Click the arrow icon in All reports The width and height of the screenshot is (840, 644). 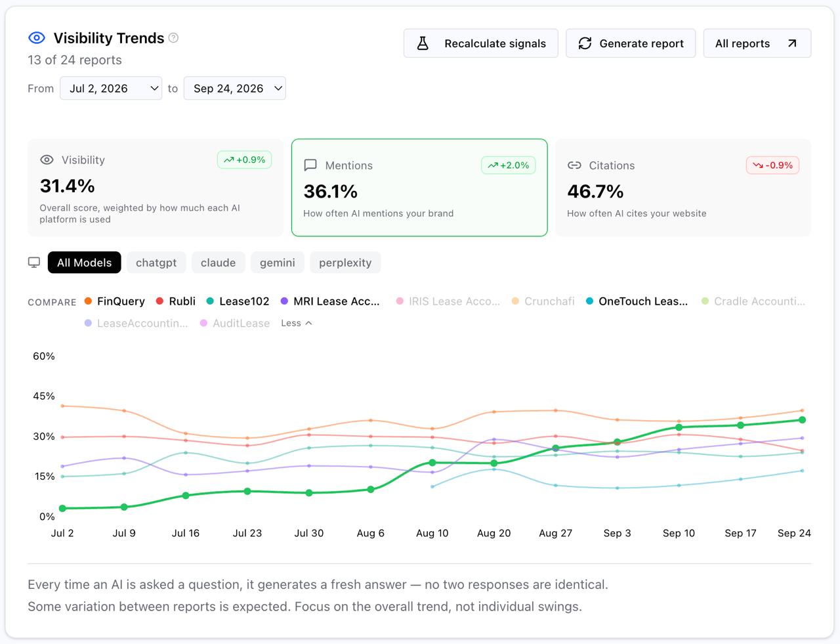click(x=792, y=43)
